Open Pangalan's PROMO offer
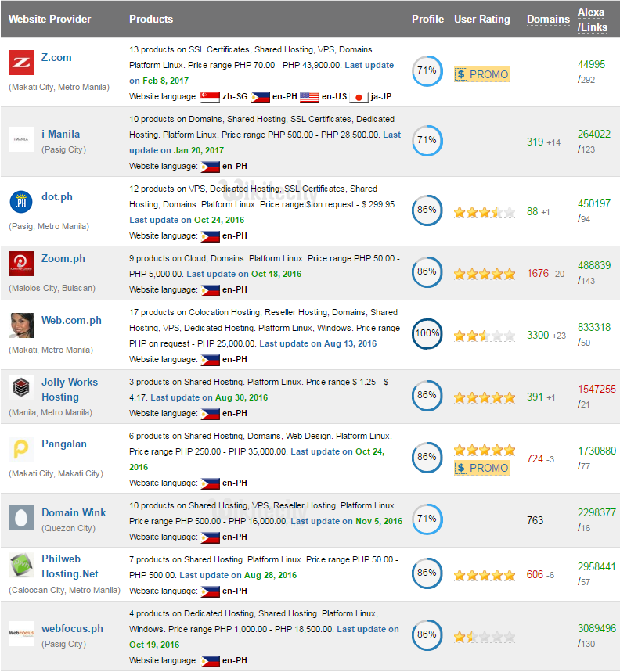Viewport: 620px width, 672px height. (481, 468)
